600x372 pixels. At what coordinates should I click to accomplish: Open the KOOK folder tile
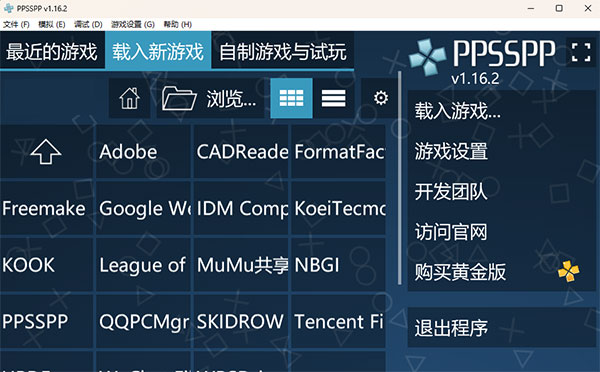(x=46, y=265)
